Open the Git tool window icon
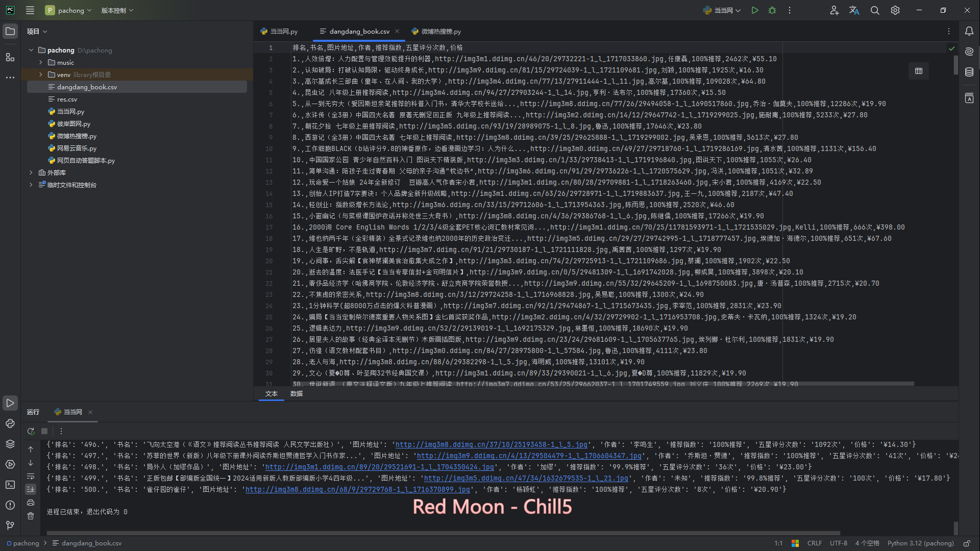The height and width of the screenshot is (551, 980). pyautogui.click(x=10, y=525)
